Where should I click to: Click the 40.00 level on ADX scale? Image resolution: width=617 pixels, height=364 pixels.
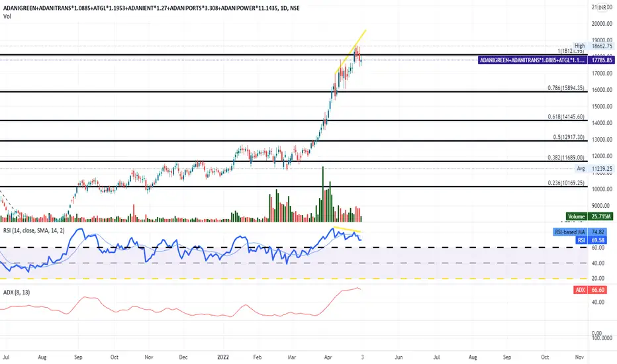(x=598, y=302)
